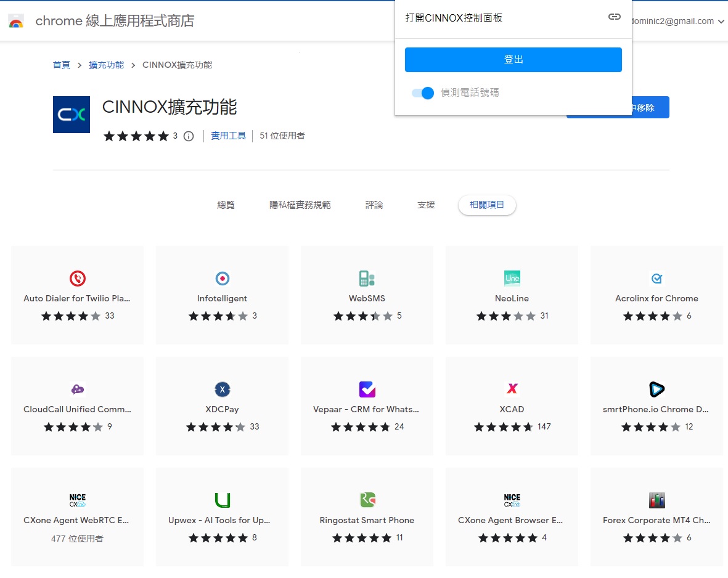Click the blue 登出 button
The width and height of the screenshot is (728, 578).
(x=513, y=59)
